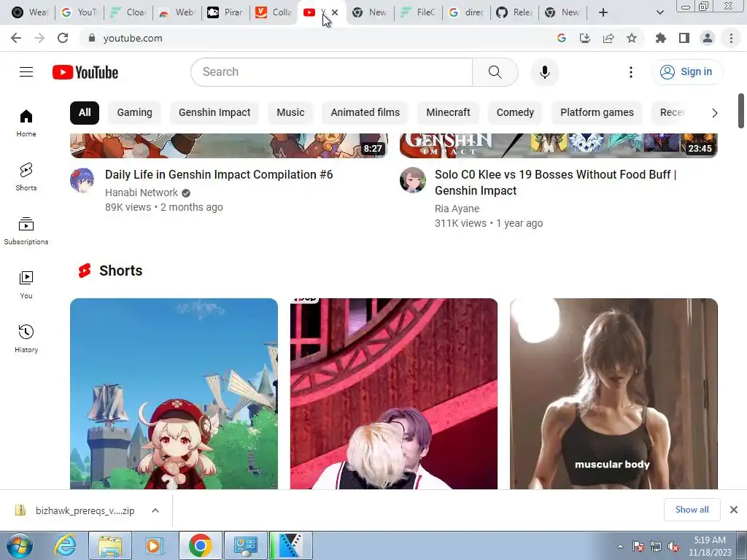Click the browser forward arrow
The height and width of the screenshot is (560, 747).
(39, 38)
